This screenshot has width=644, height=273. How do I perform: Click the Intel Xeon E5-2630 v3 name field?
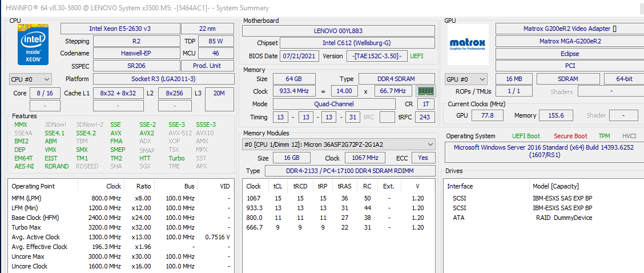[119, 29]
